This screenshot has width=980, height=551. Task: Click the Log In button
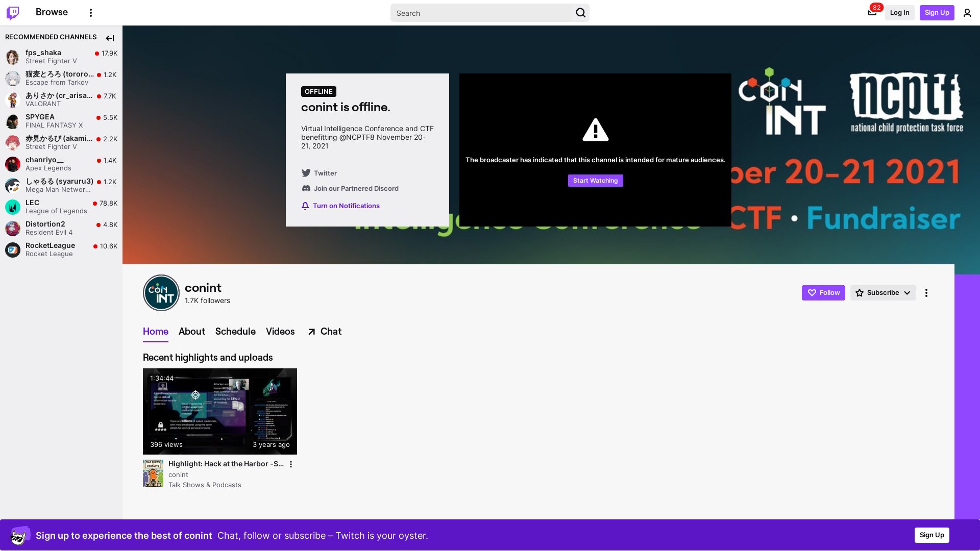(899, 13)
